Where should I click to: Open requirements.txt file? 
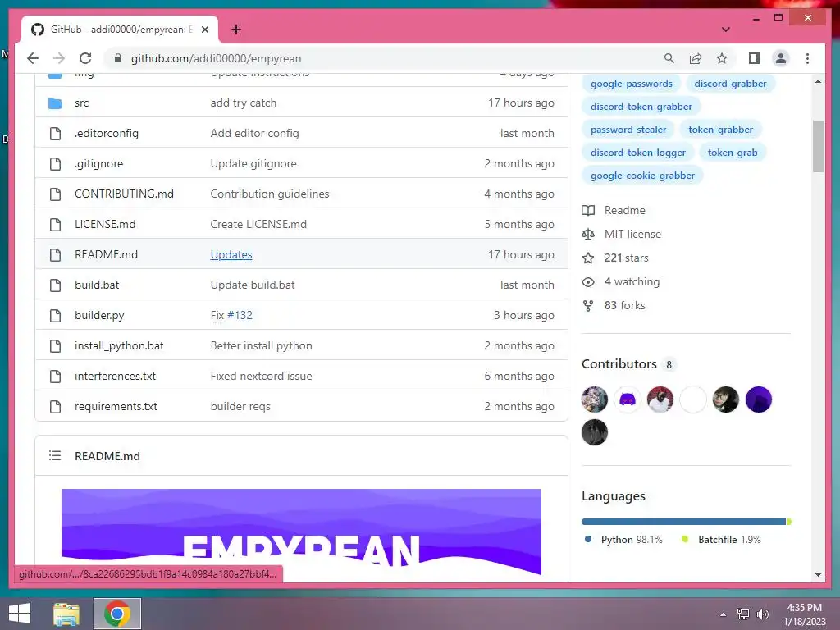point(116,407)
